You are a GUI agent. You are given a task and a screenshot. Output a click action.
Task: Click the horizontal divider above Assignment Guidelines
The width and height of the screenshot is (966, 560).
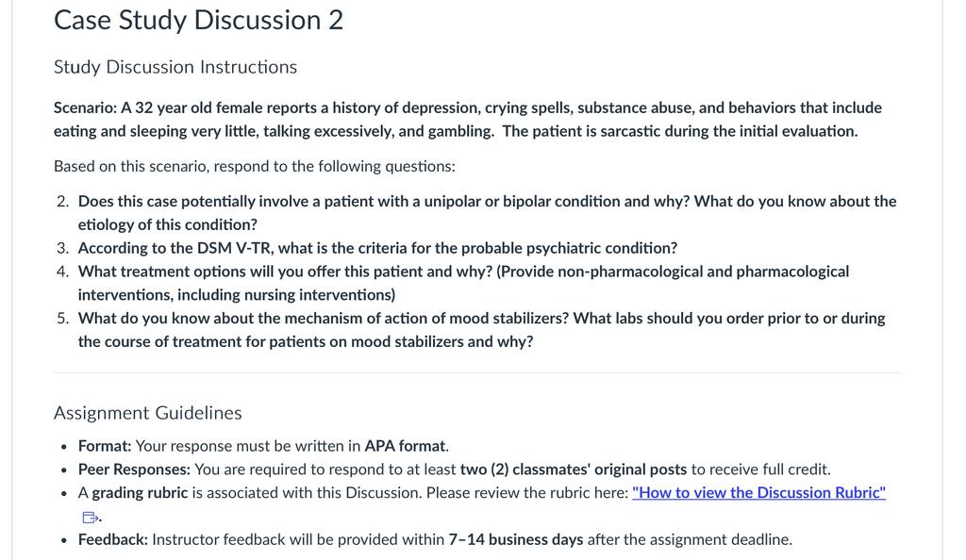pos(476,373)
